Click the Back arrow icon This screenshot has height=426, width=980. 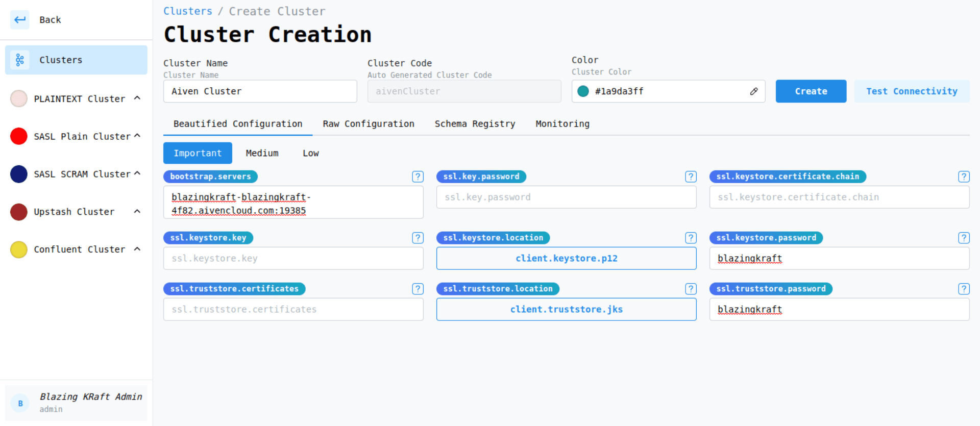click(x=20, y=20)
